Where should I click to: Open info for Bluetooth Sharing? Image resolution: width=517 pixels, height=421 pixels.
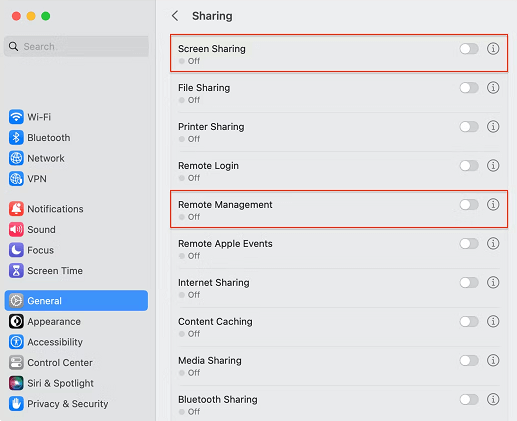point(493,399)
